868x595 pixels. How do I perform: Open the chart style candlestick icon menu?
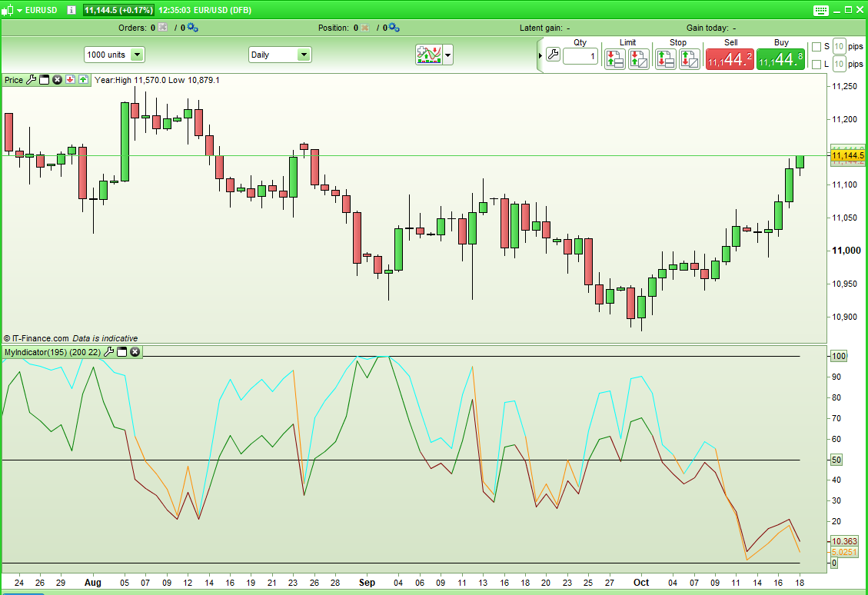tap(7, 10)
